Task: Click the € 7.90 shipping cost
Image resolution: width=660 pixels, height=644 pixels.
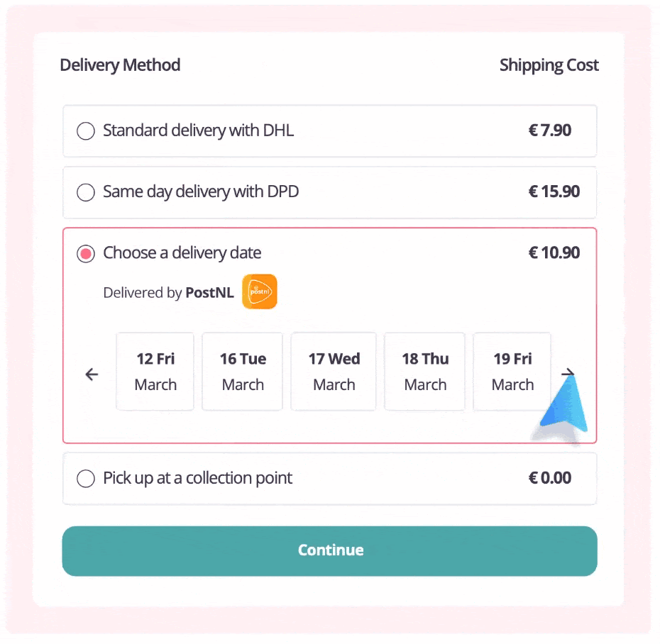Action: point(550,131)
